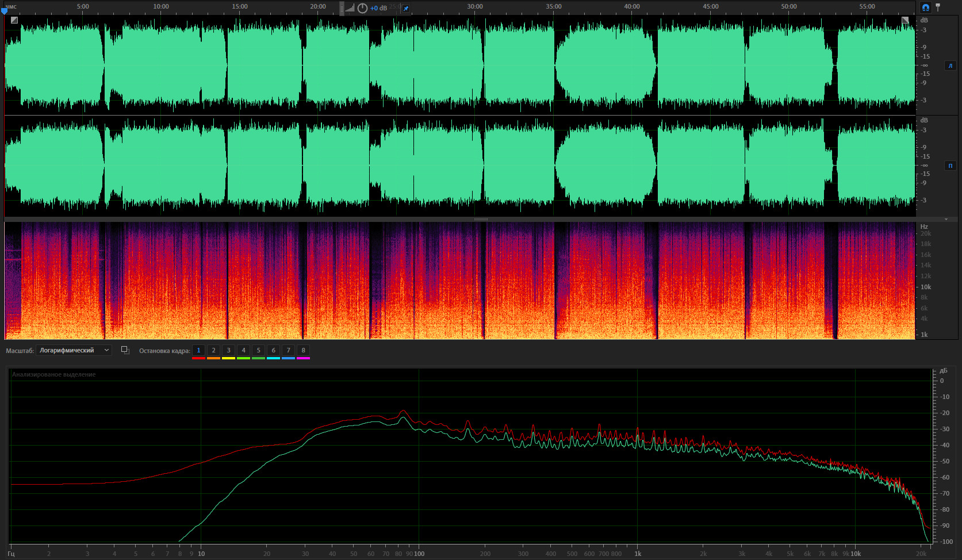Toggle hold frame 1
Viewport: 962px width, 560px height.
click(198, 350)
